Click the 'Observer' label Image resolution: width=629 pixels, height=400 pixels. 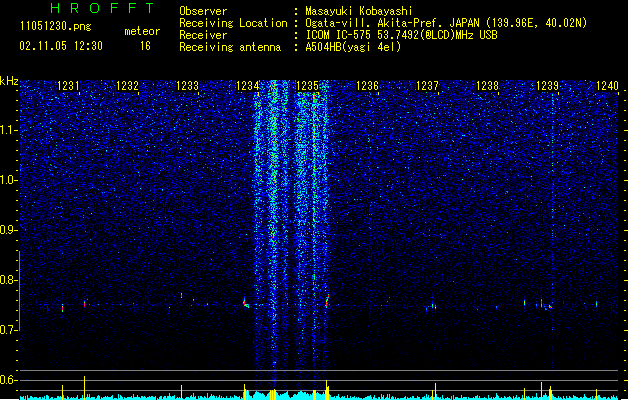pyautogui.click(x=203, y=11)
